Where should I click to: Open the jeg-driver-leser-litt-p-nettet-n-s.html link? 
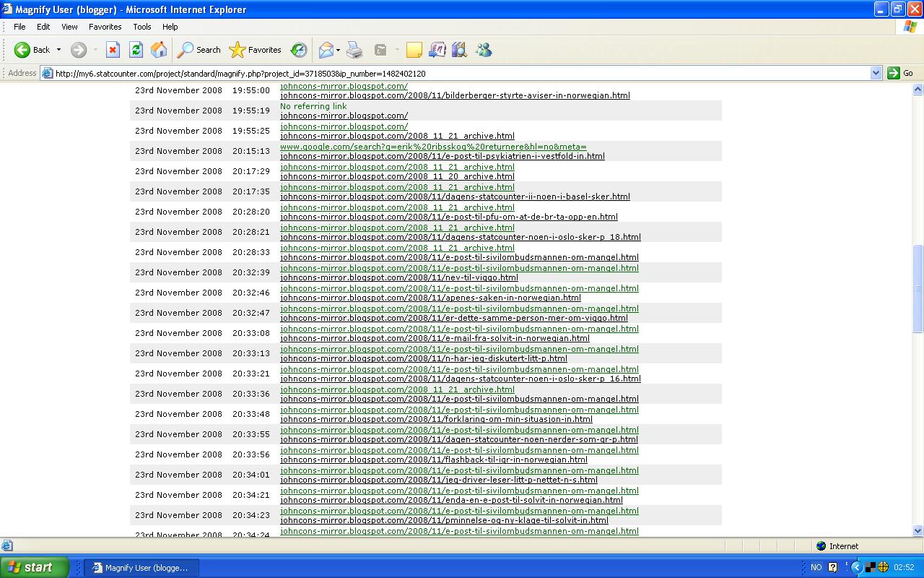point(439,480)
